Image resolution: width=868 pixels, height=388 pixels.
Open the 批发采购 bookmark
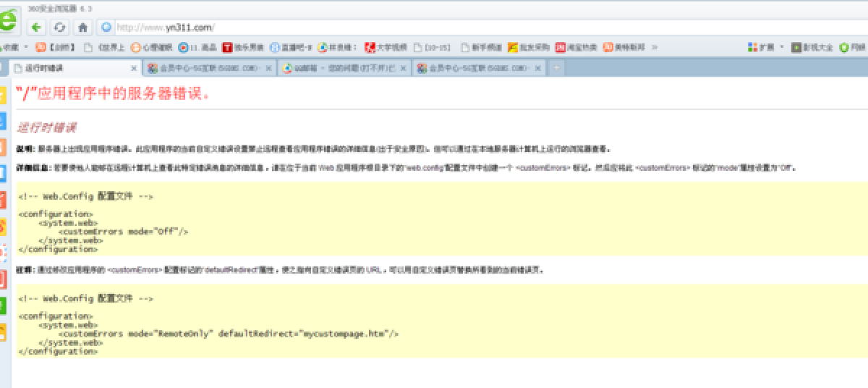tap(529, 47)
